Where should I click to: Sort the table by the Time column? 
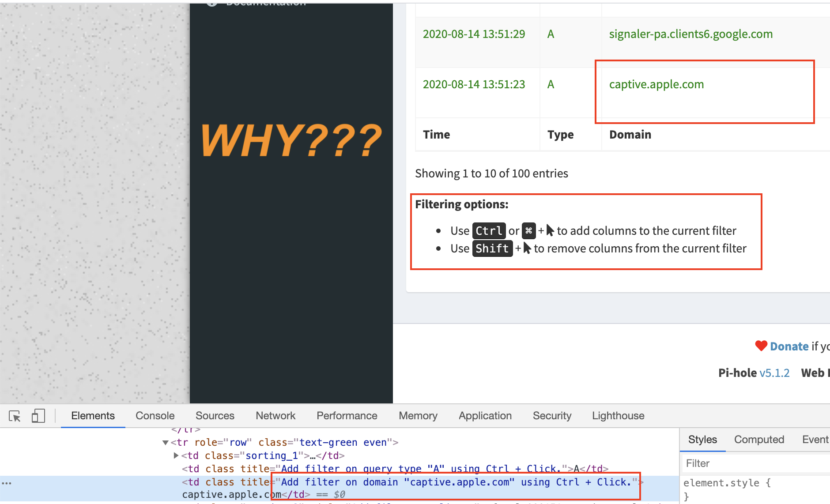click(x=436, y=134)
